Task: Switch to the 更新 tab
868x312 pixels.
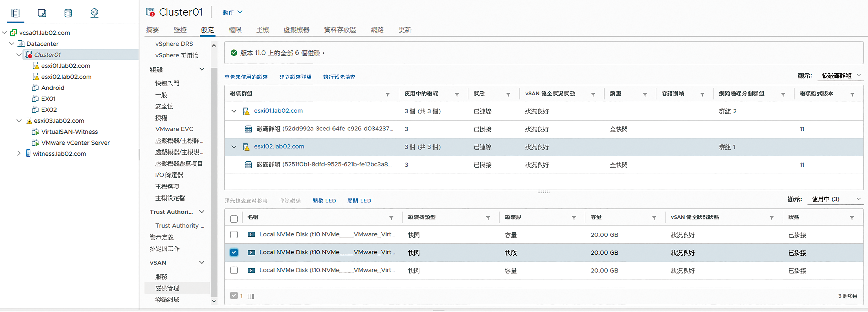Action: click(x=405, y=30)
